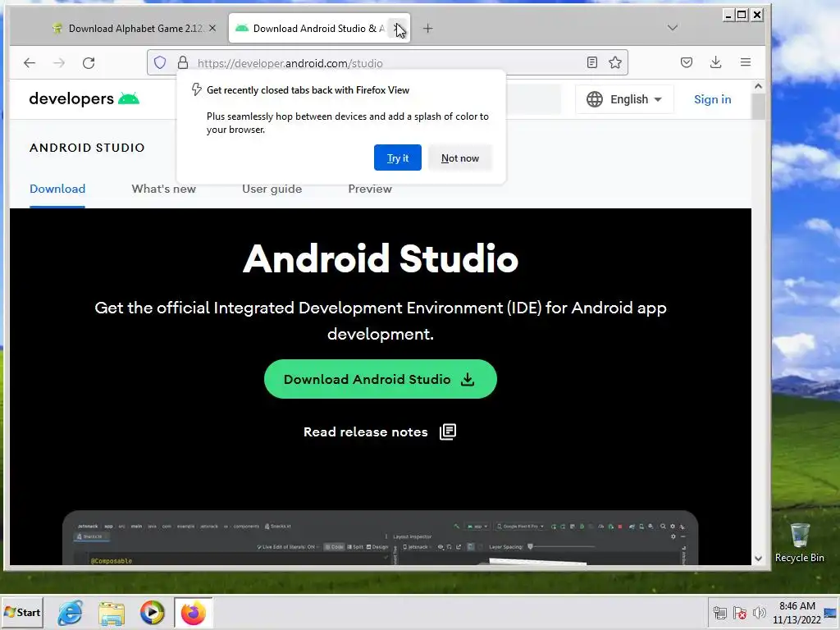The width and height of the screenshot is (840, 630).
Task: Open the English language dropdown
Action: pyautogui.click(x=624, y=99)
